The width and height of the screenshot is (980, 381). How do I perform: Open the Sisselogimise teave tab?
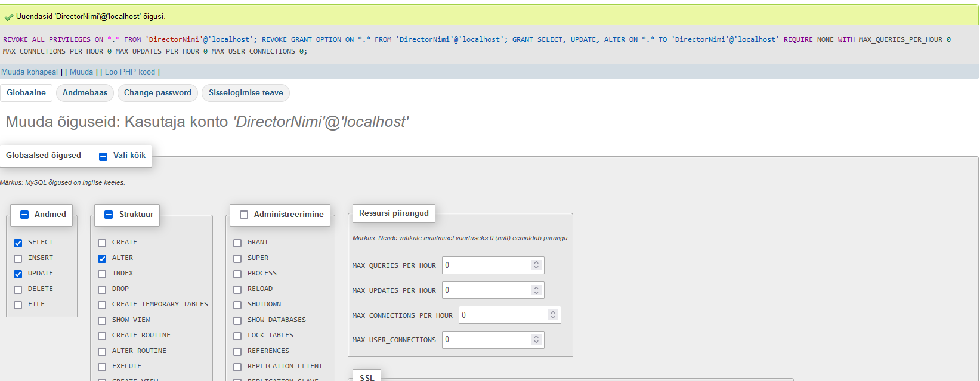(246, 93)
